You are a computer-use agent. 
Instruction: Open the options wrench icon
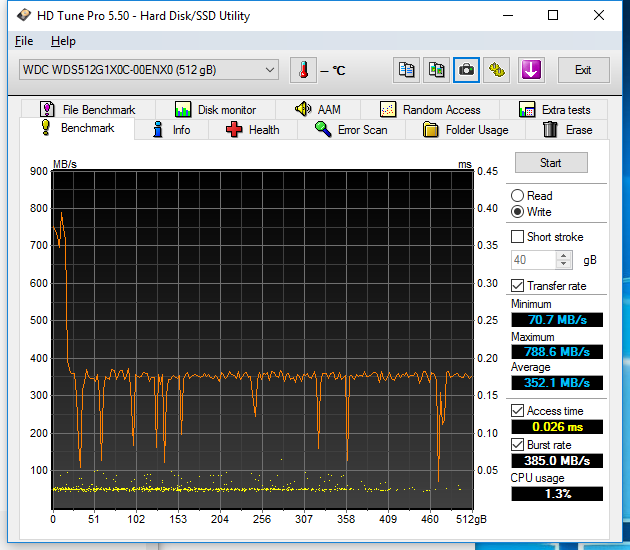click(x=497, y=70)
